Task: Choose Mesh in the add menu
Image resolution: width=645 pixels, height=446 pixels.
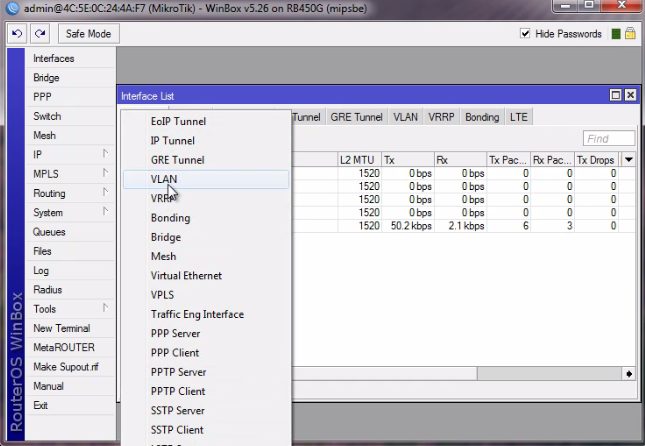Action: 206,256
